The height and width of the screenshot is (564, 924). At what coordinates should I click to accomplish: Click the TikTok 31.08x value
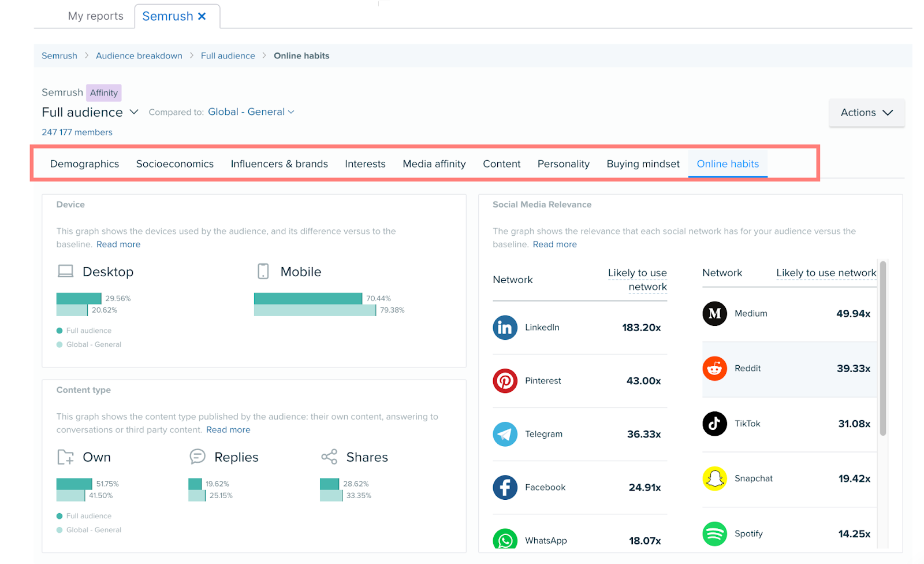point(854,424)
